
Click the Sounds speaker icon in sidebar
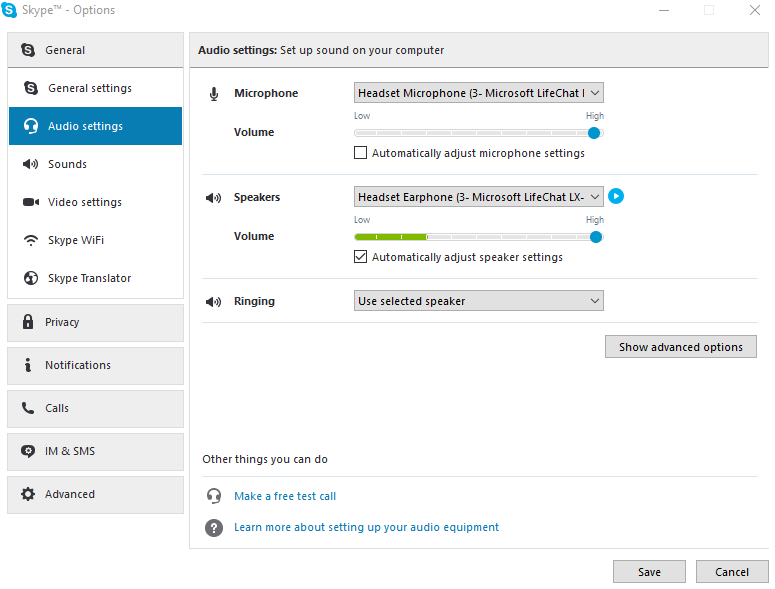point(30,164)
